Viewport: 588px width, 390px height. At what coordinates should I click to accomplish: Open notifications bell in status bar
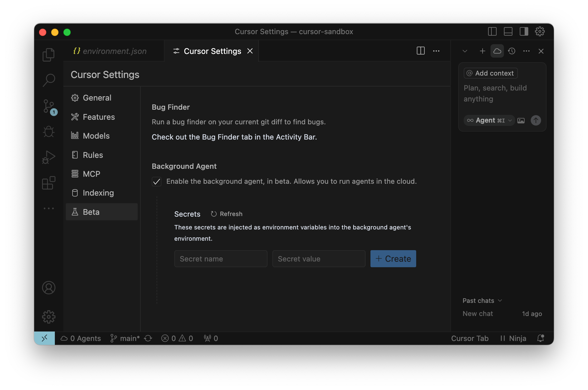(x=540, y=338)
